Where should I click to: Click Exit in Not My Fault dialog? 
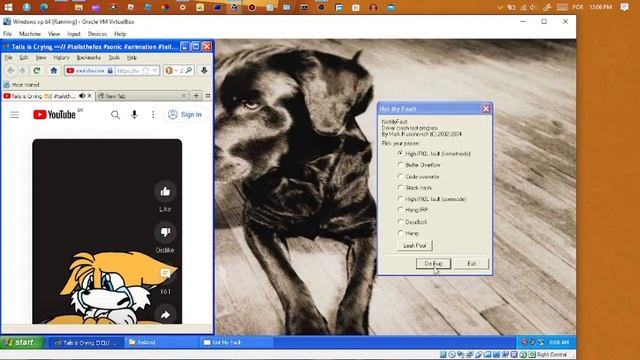coord(471,264)
